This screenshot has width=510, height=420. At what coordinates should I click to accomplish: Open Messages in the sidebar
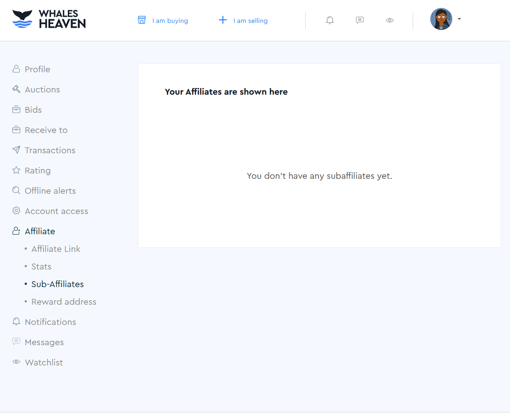pos(44,343)
